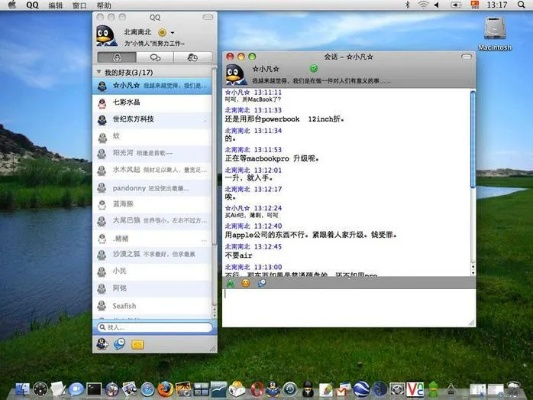Click the chat scroll down arrow
Image resolution: width=533 pixels, height=400 pixels.
coord(473,273)
